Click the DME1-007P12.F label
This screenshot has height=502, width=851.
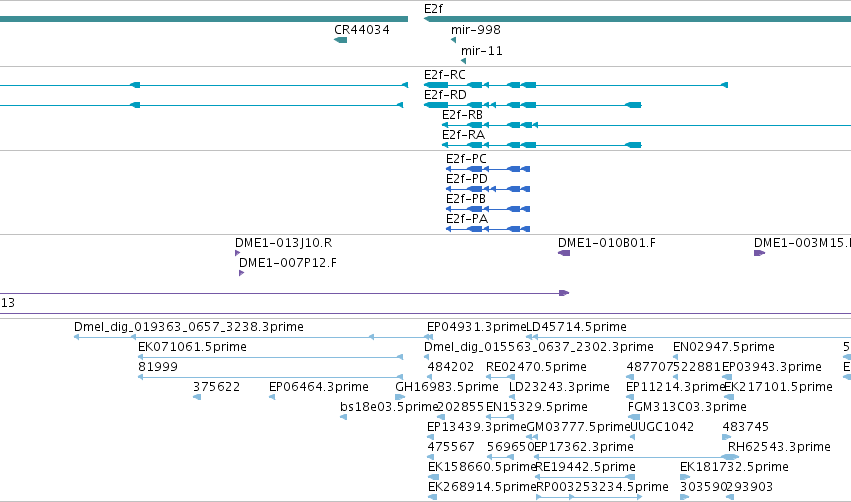[x=288, y=263]
